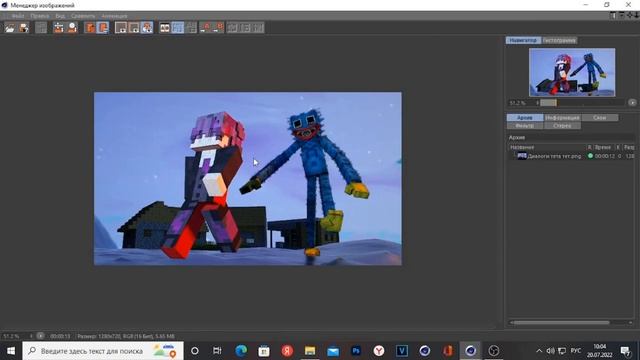Click the greyed grid toolbar icon

coord(191,28)
